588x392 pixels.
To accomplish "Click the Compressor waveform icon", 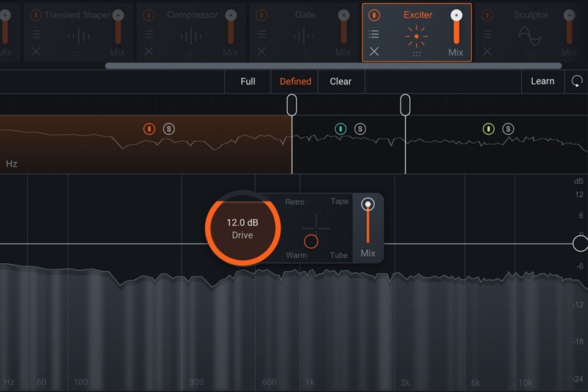I will pos(191,36).
